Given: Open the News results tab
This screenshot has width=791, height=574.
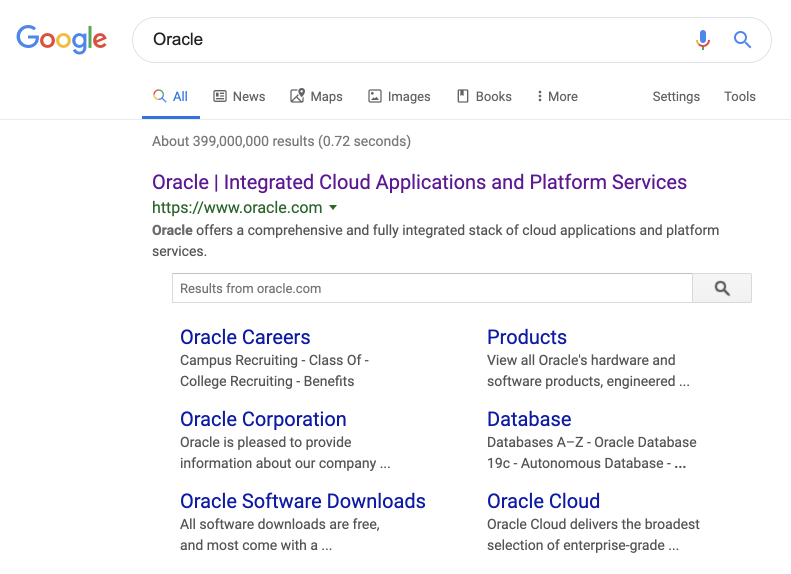Looking at the screenshot, I should (239, 97).
